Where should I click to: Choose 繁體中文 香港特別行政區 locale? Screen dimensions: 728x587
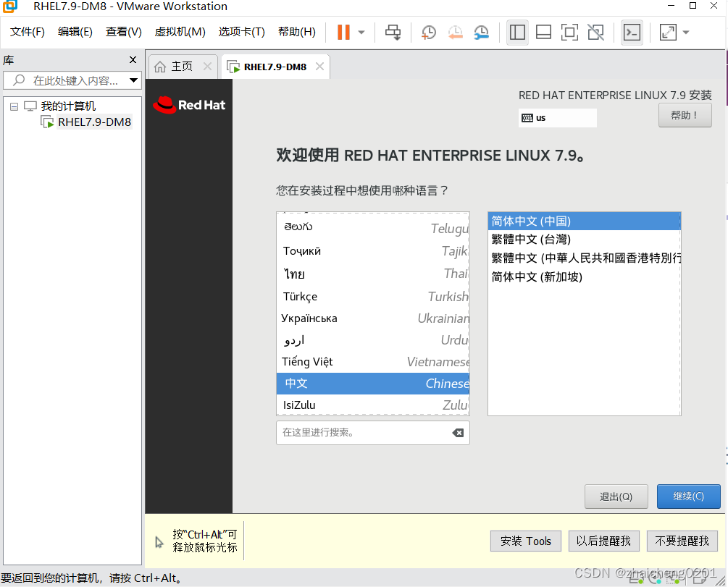584,258
